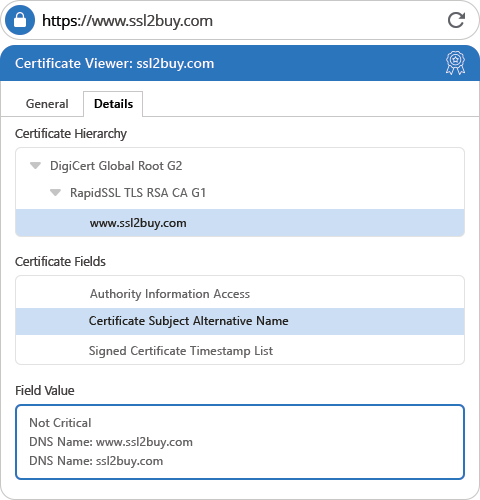Viewport: 480px width, 500px height.
Task: Collapse the DigiCert Global Root G2 node
Action: click(x=35, y=165)
